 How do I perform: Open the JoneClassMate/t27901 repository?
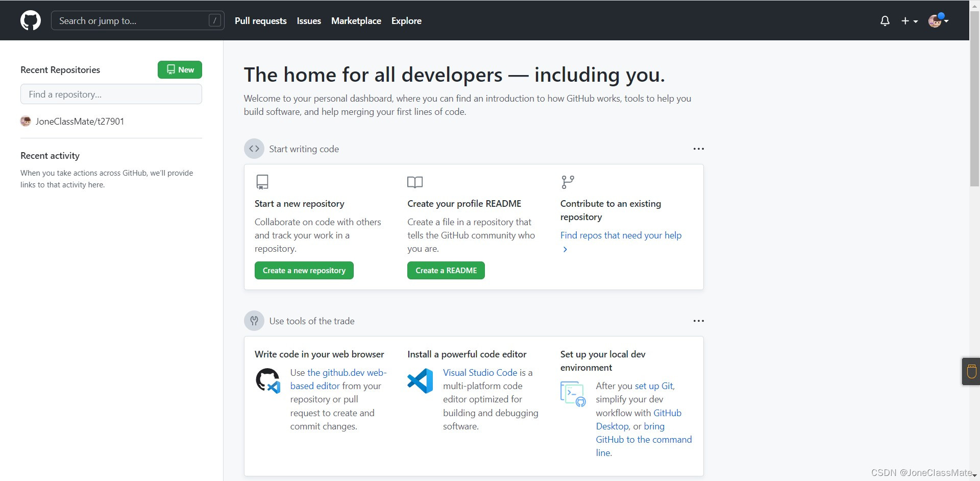80,122
